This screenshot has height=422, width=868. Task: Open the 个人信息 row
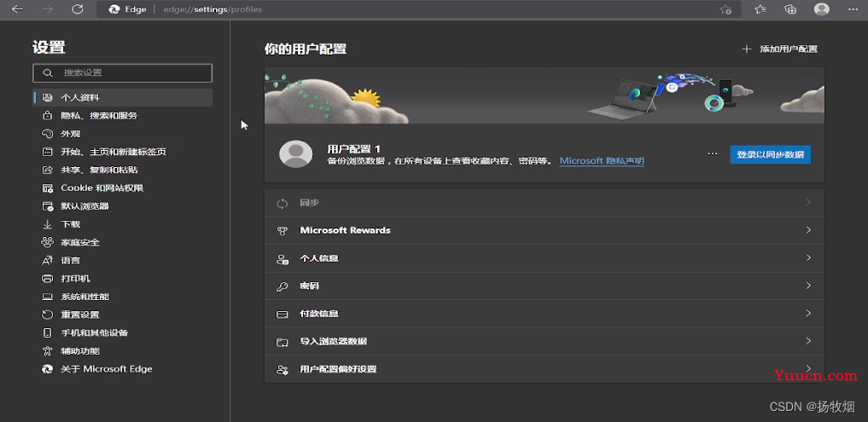[545, 258]
